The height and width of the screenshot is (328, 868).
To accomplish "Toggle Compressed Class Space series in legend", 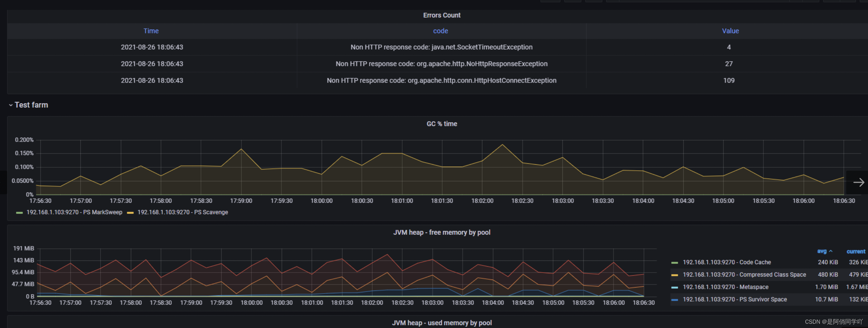I will 744,275.
